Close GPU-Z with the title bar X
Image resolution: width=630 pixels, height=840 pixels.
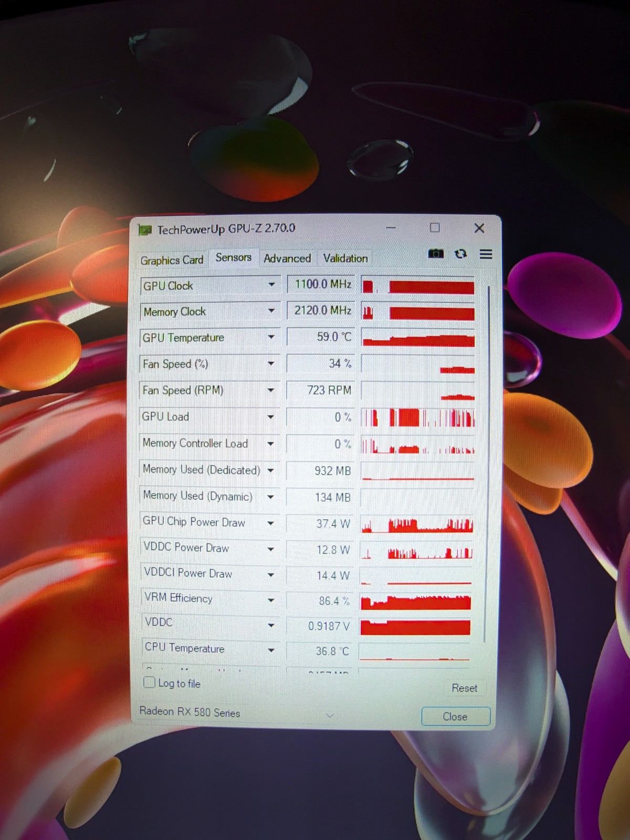point(479,228)
